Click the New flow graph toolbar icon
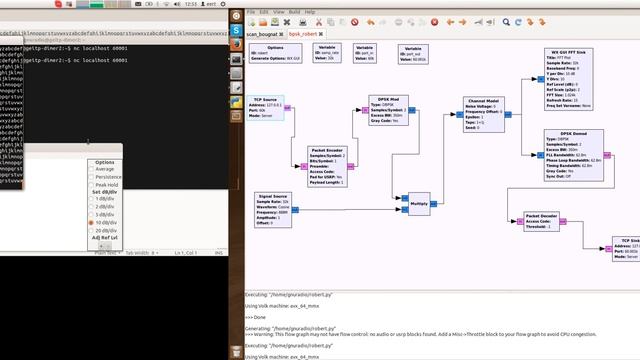640x360 pixels. point(251,22)
